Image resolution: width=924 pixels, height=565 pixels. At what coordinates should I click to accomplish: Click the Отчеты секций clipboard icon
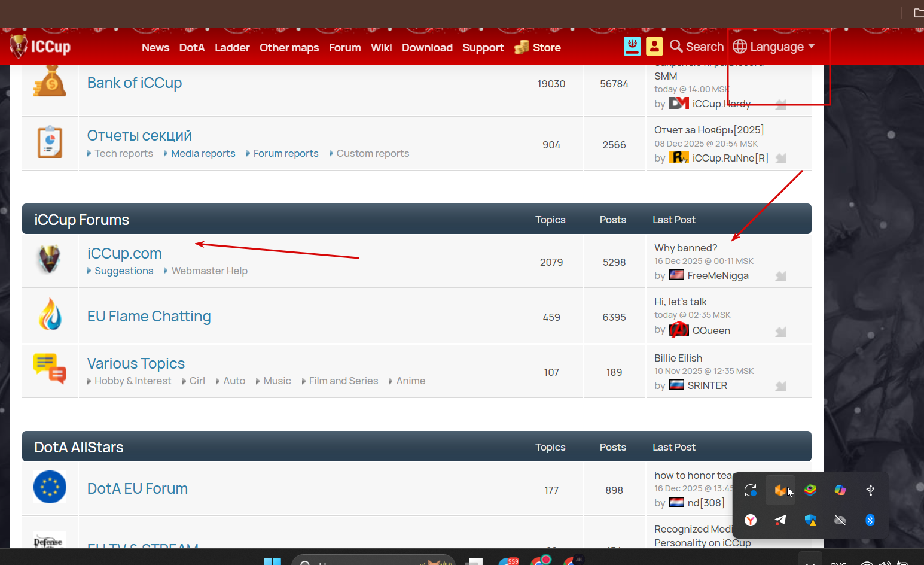[50, 142]
